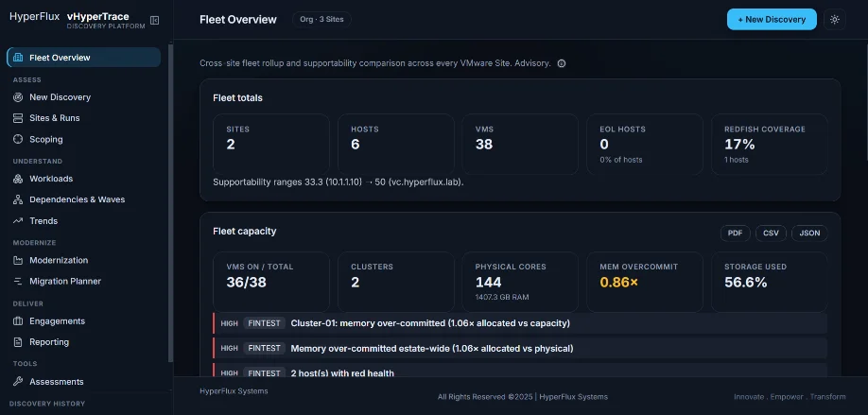Open Engagements section
The image size is (868, 415).
84,320
